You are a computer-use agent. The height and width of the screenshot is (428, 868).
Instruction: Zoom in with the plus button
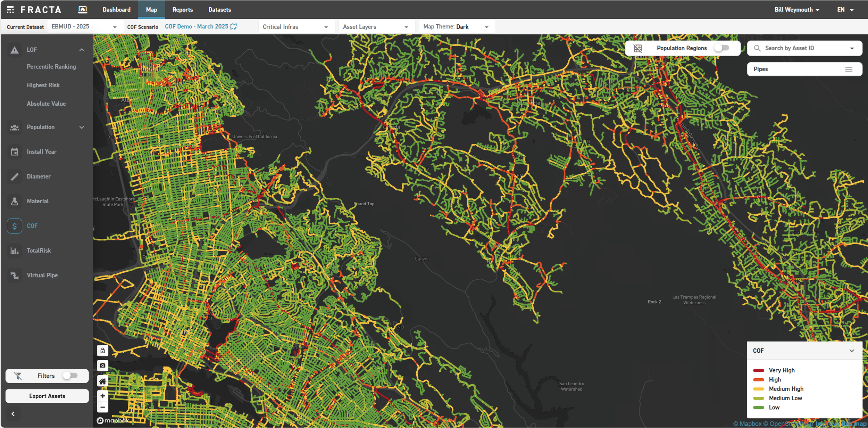click(103, 396)
